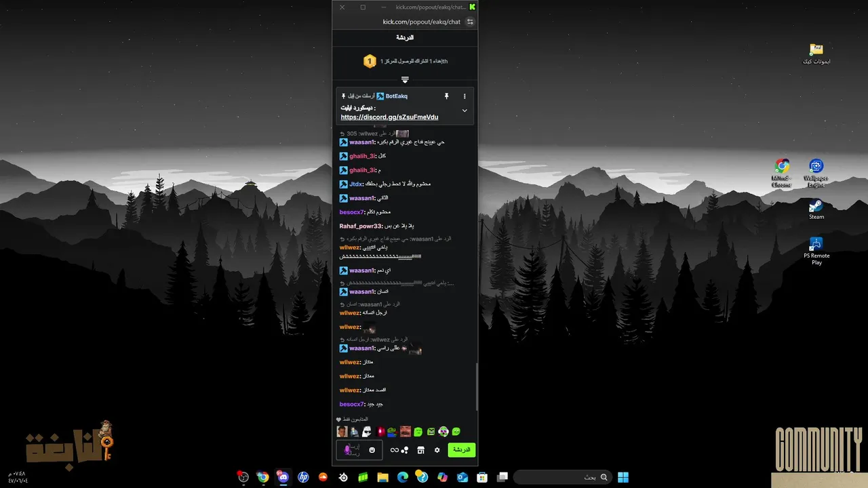Screen dimensions: 868x488
Task: Click the last besocx7 message
Action: pos(361,404)
